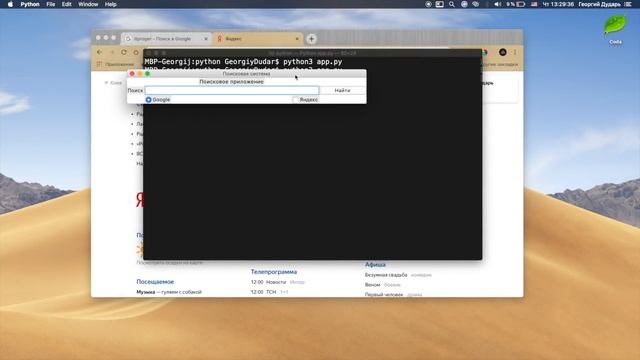Open the Афиша link
This screenshot has width=640, height=360.
(x=375, y=264)
